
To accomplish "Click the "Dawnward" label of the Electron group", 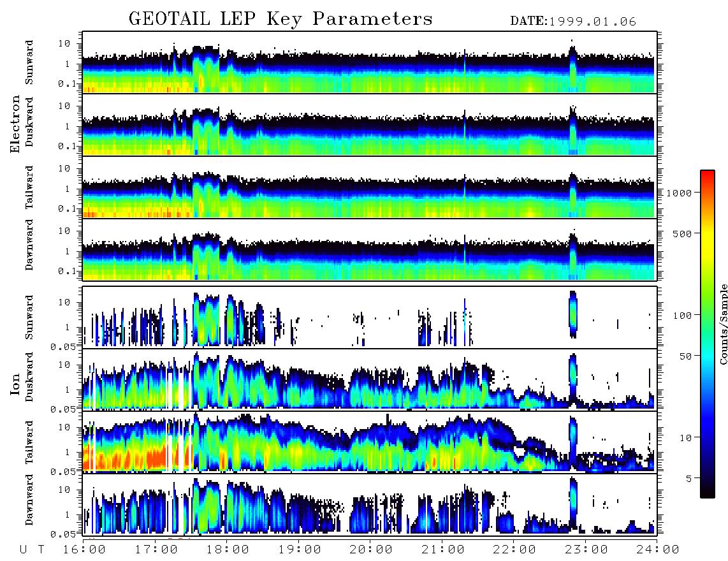I will [x=29, y=245].
